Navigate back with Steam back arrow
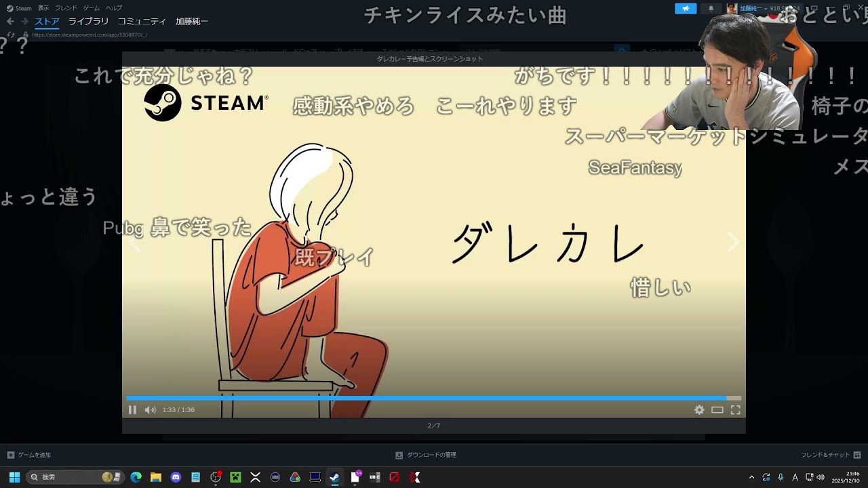Viewport: 868px width, 488px height. [x=10, y=22]
